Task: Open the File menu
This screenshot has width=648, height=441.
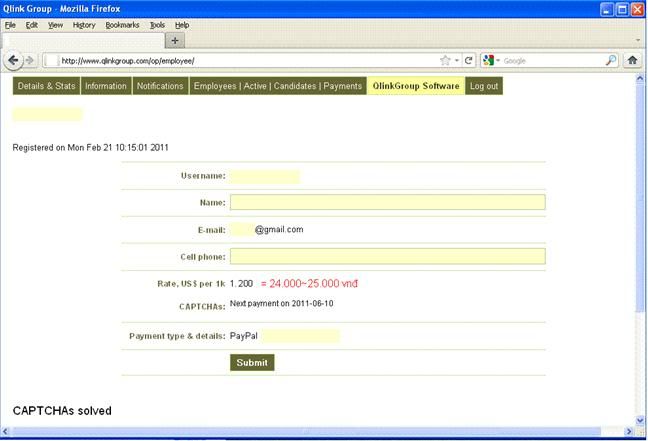Action: [x=10, y=25]
